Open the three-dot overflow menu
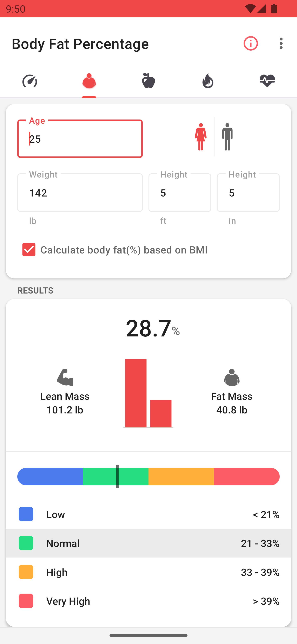Image resolution: width=297 pixels, height=644 pixels. [x=281, y=44]
